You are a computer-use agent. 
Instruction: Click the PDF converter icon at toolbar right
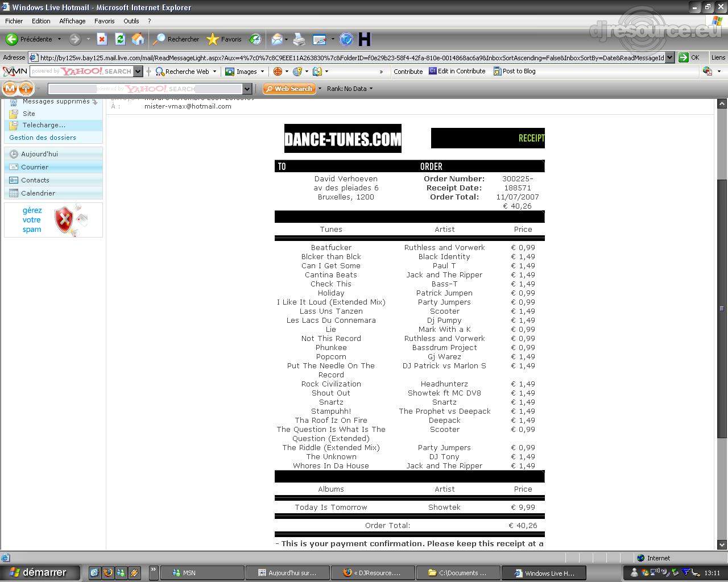pyautogui.click(x=708, y=71)
